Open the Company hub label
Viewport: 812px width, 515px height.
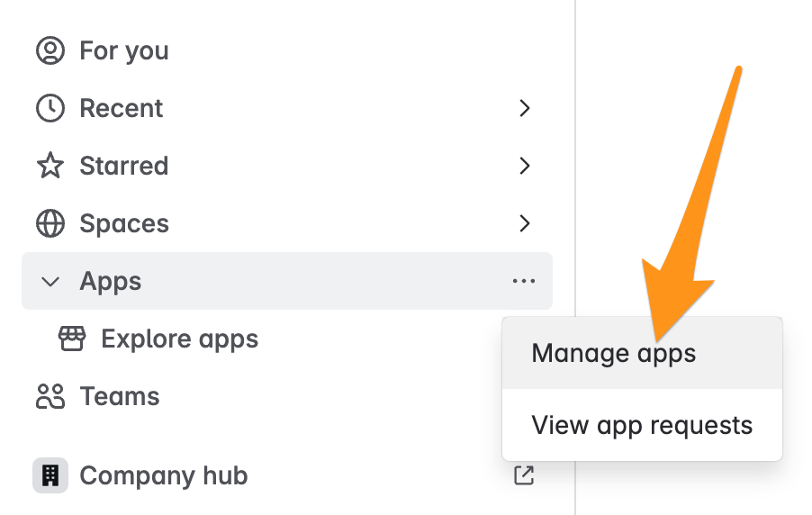[x=164, y=475]
